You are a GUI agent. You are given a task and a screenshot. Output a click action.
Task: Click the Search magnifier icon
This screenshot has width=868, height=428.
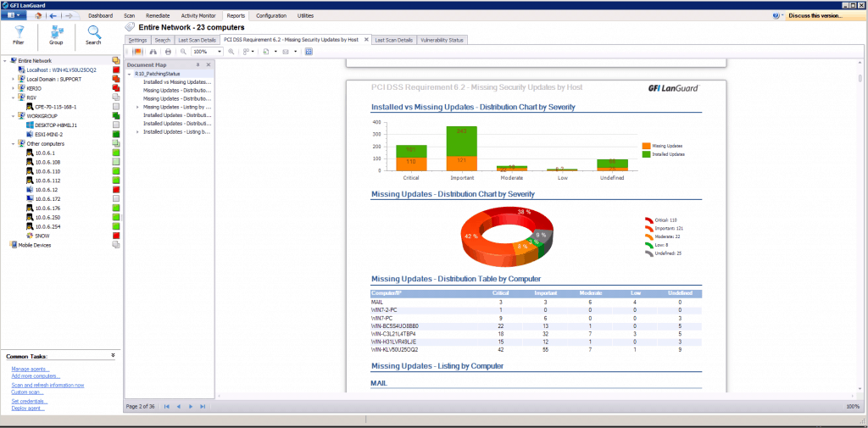93,31
